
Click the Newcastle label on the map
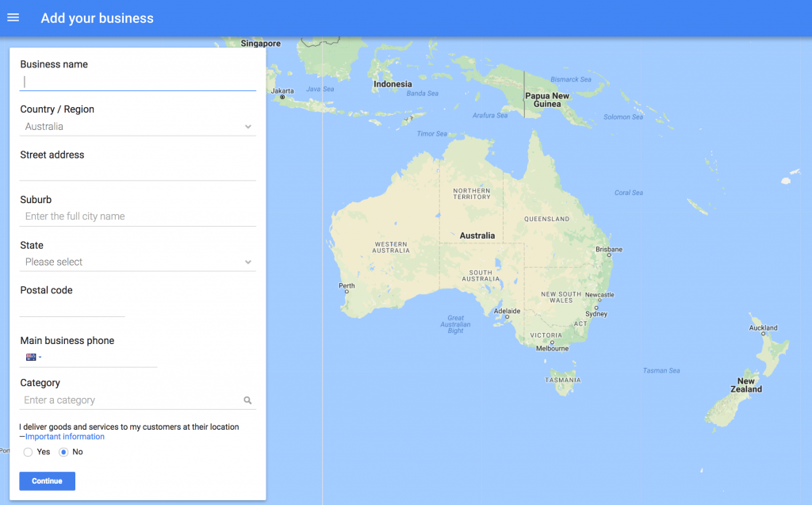point(599,295)
